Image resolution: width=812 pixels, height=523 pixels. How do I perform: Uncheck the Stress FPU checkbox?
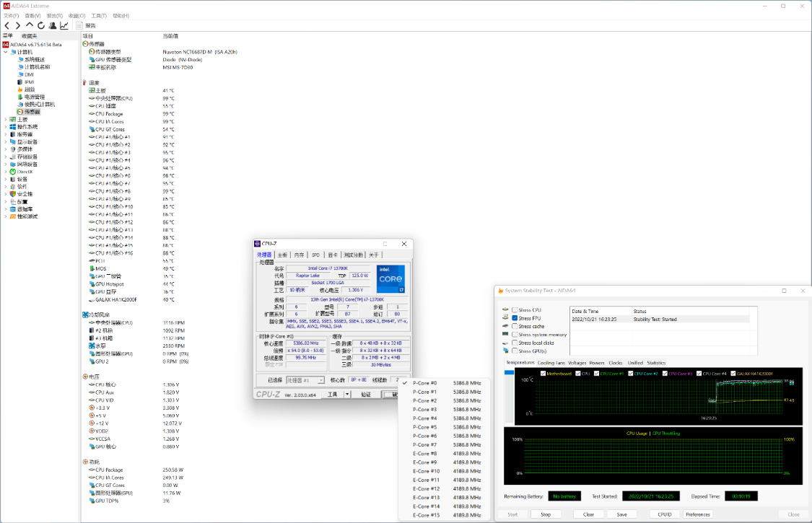515,318
